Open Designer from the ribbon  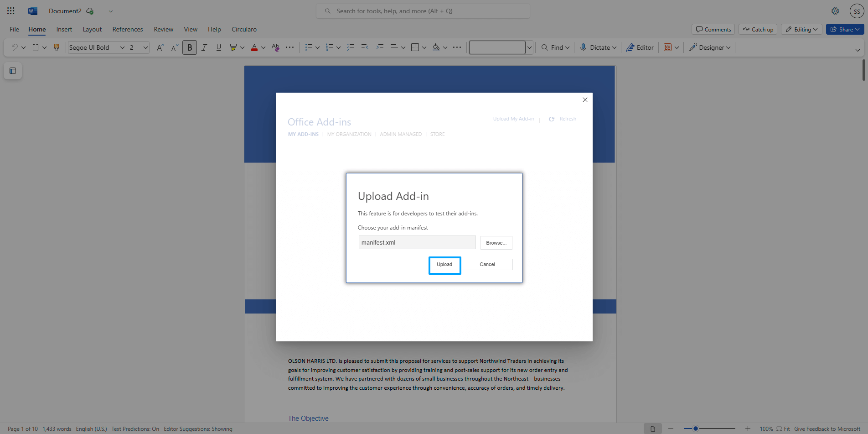point(710,47)
